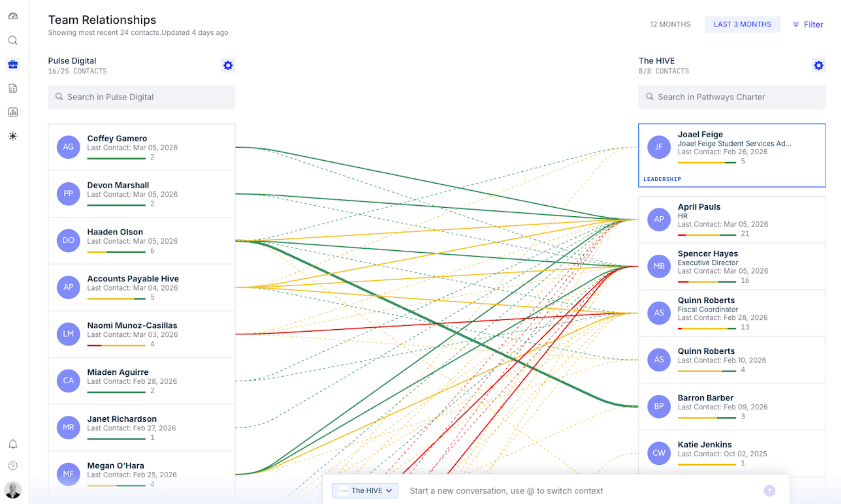The height and width of the screenshot is (504, 841).
Task: Open The HIVE settings gear
Action: 818,65
